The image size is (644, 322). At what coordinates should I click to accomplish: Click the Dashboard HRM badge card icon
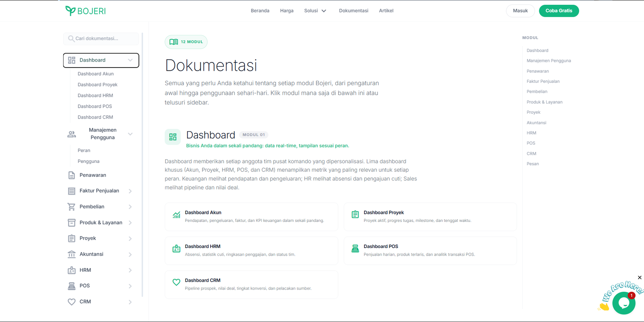pos(176,248)
